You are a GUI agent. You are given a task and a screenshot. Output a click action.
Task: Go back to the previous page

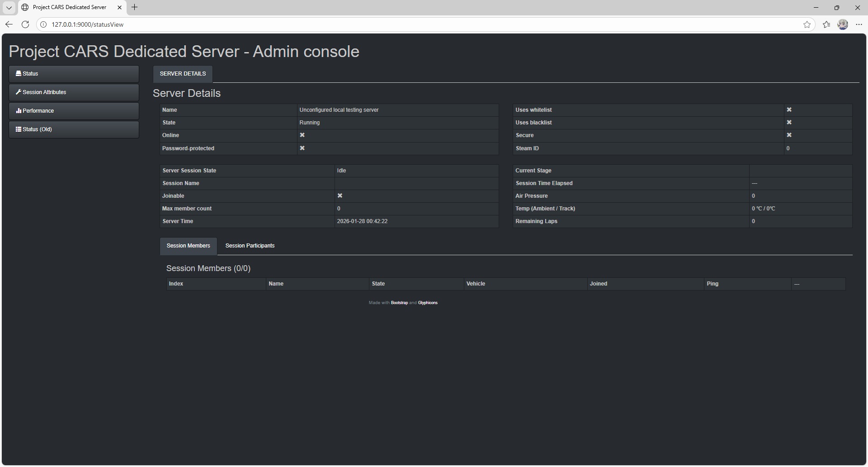point(9,24)
